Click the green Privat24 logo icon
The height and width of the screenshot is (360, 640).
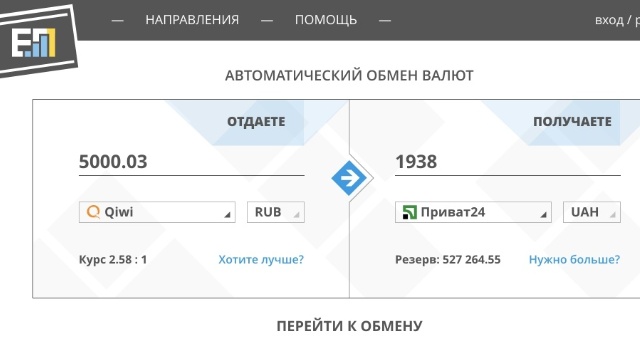[409, 212]
